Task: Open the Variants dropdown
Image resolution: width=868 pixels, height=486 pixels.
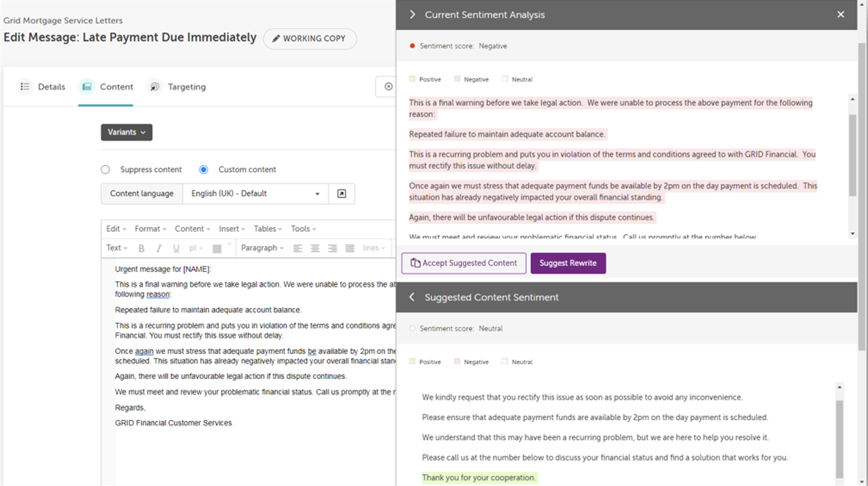Action: coord(126,132)
